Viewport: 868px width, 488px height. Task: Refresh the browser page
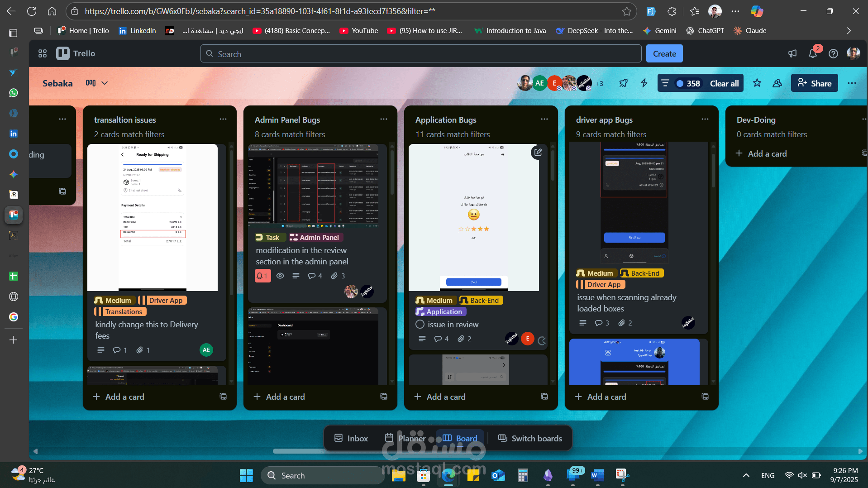[x=31, y=11]
